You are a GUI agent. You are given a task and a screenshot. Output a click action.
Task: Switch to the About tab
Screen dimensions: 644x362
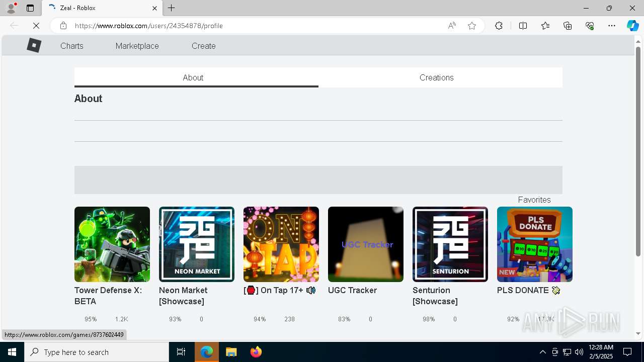196,77
